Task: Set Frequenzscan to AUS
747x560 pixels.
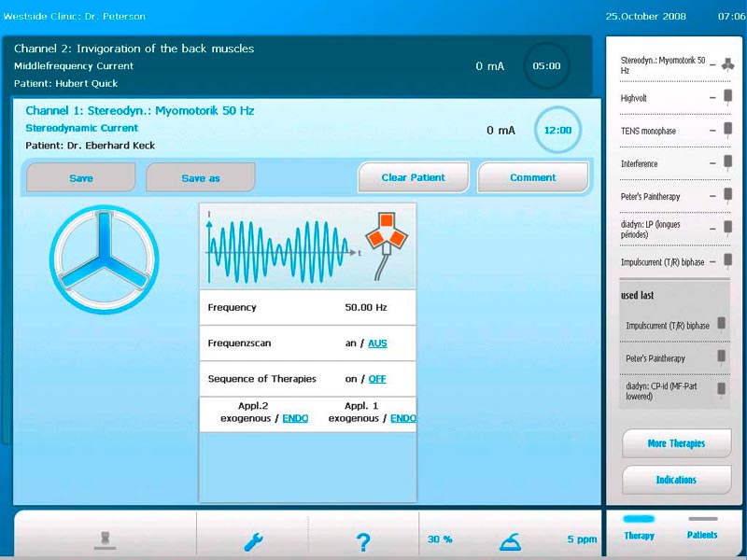Action: point(377,343)
